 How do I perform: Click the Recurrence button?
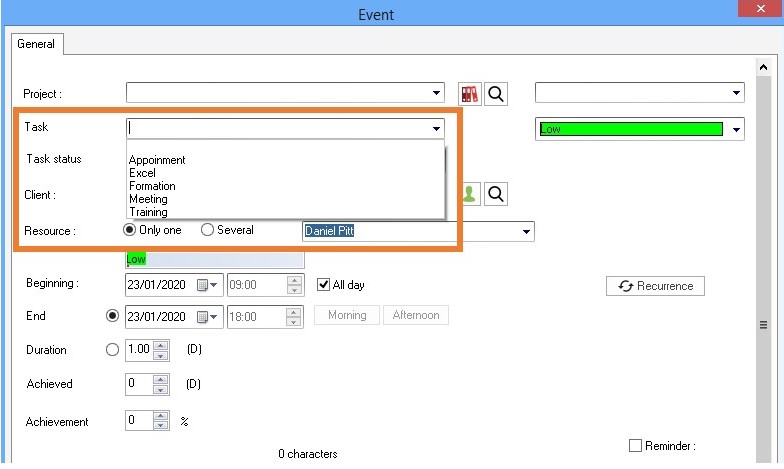pyautogui.click(x=655, y=286)
